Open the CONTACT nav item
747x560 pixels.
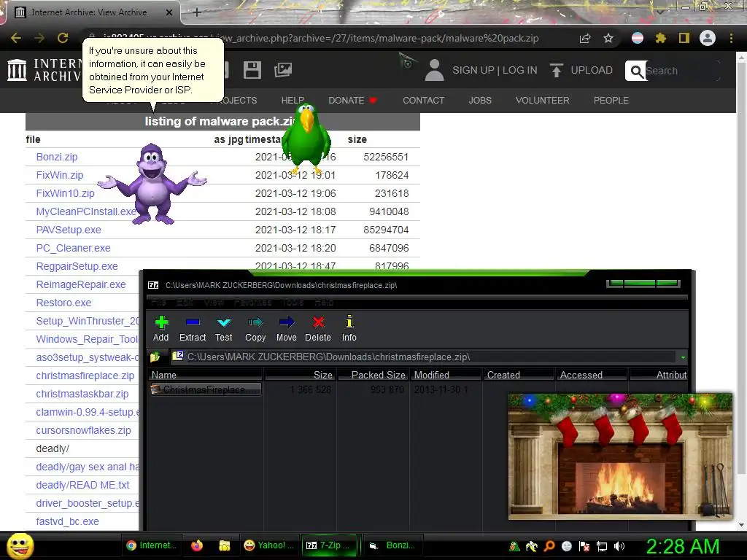(424, 101)
